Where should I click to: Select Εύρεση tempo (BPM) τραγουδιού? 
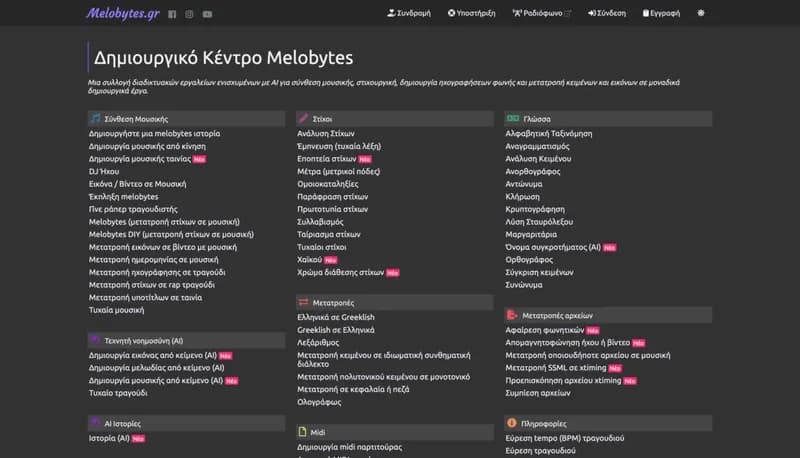pyautogui.click(x=565, y=438)
